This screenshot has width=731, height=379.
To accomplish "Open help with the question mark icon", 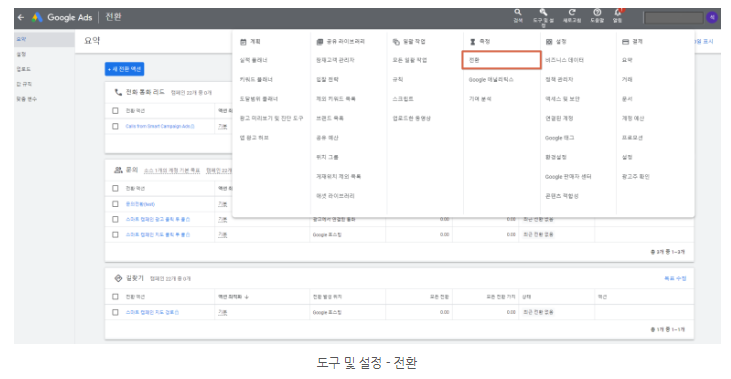I will (597, 12).
